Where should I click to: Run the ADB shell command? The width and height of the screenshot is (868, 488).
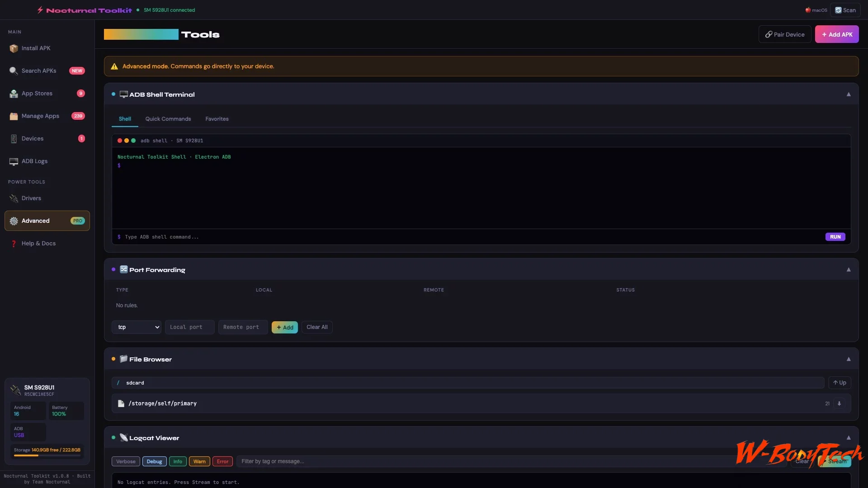click(x=835, y=237)
